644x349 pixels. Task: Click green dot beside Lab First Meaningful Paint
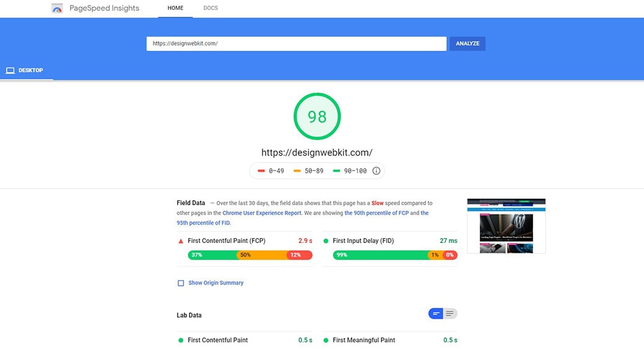[326, 340]
